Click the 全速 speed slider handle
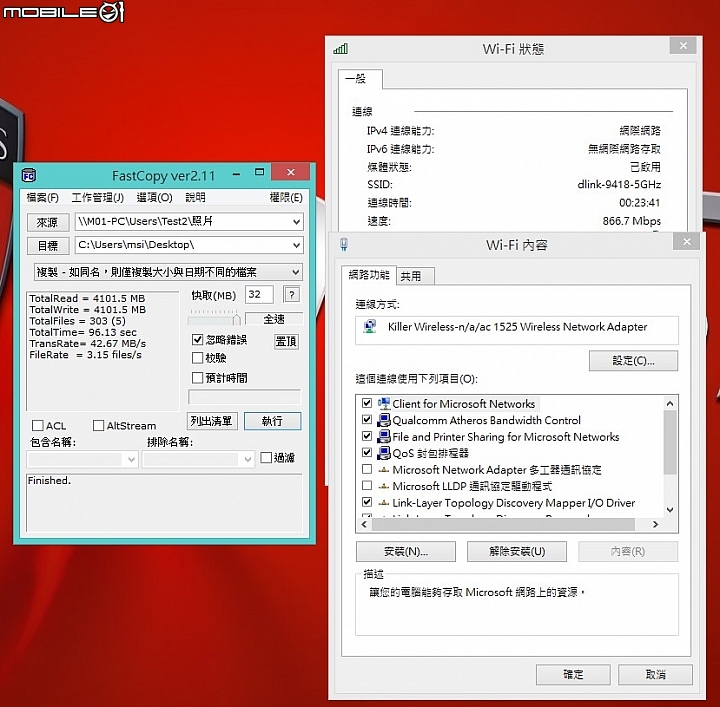The height and width of the screenshot is (707, 720). pyautogui.click(x=237, y=319)
